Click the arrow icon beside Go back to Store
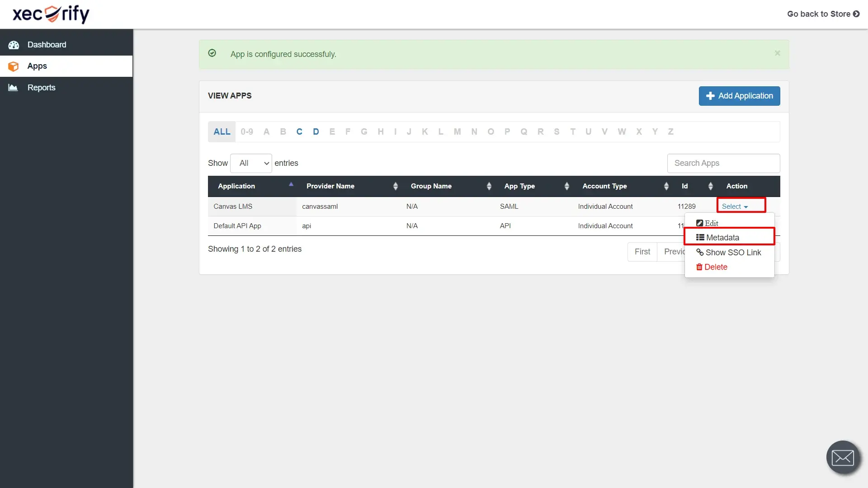This screenshot has height=488, width=868. pyautogui.click(x=856, y=14)
